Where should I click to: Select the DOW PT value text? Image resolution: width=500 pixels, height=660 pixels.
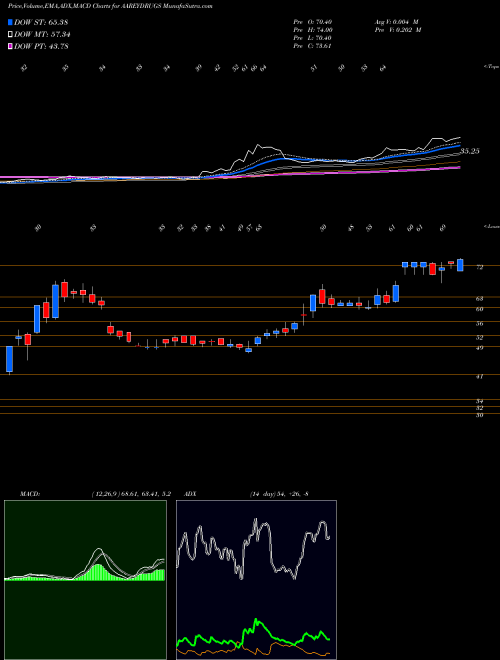pos(59,46)
